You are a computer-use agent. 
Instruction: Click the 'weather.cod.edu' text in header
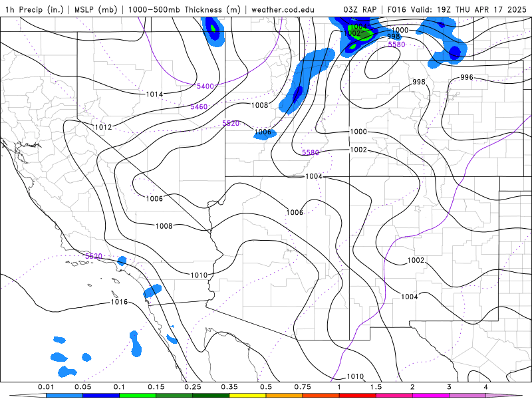[x=283, y=9]
